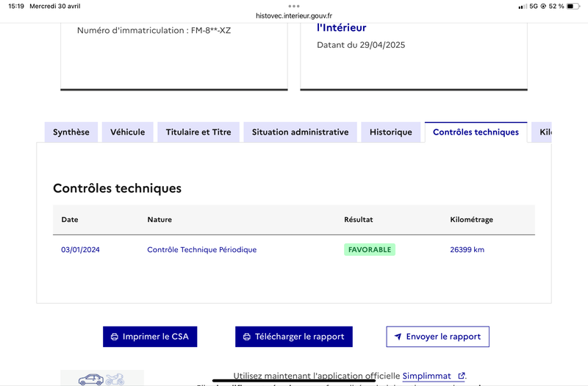Click the Envoyer le rapport button

pos(437,337)
